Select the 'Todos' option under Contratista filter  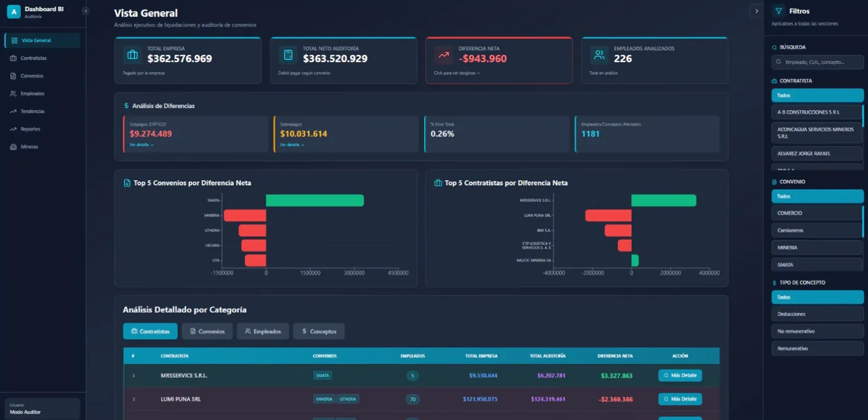click(x=817, y=95)
